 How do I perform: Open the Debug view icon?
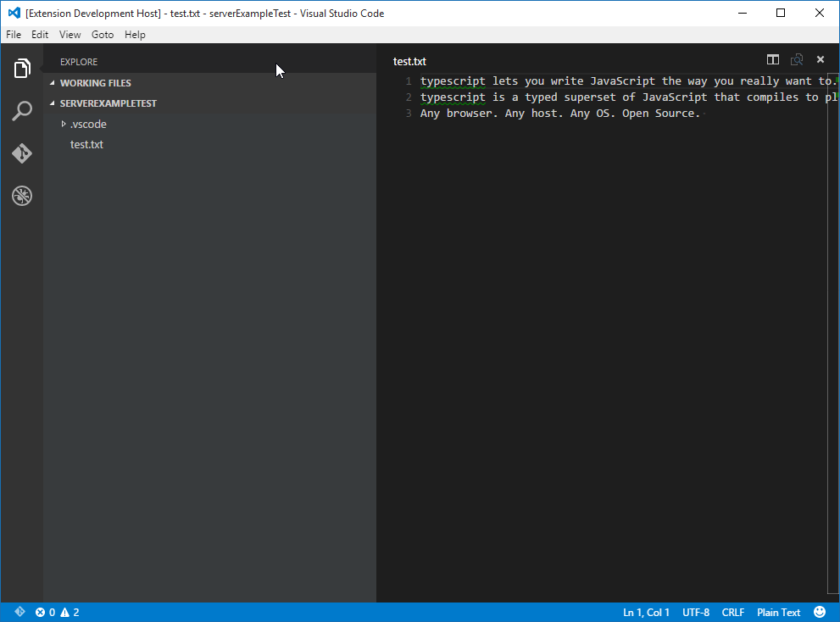coord(22,196)
